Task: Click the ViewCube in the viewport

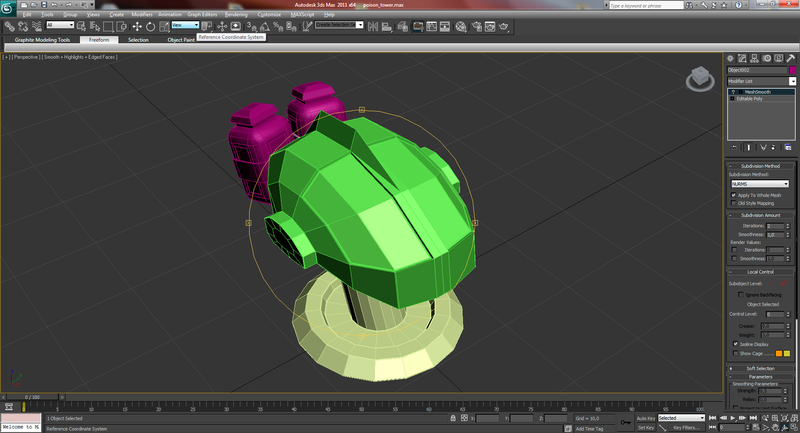Action: point(700,79)
